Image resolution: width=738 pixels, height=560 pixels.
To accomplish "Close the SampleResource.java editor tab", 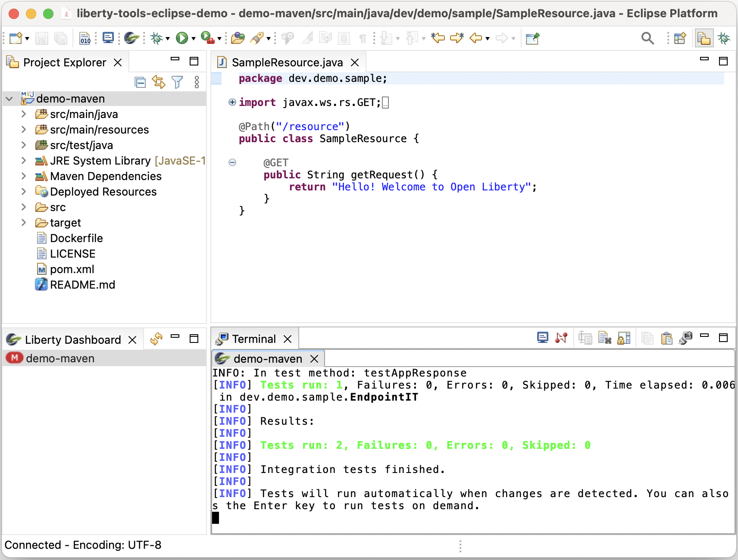I will pyautogui.click(x=355, y=62).
